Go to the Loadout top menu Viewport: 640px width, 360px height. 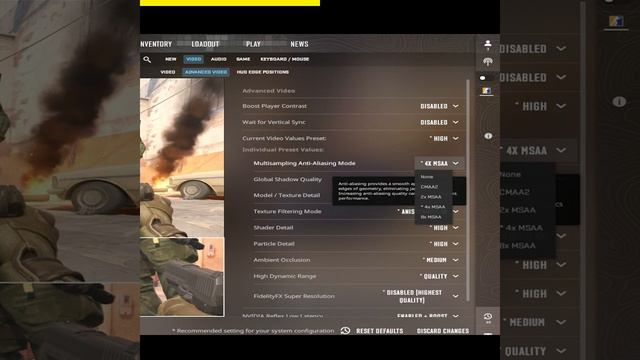tap(205, 44)
